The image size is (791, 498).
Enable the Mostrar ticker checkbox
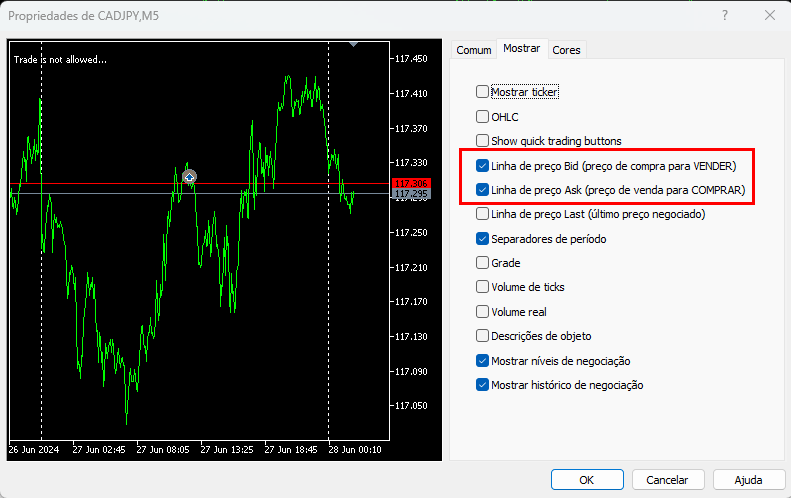tap(482, 92)
